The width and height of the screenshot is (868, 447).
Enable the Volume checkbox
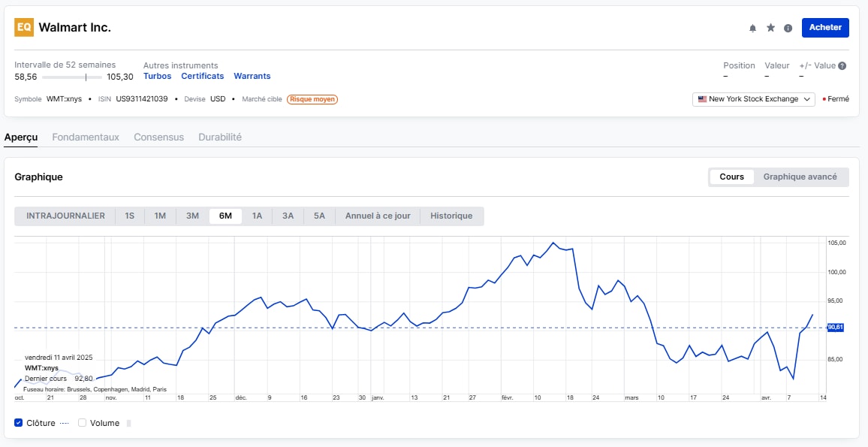[x=83, y=423]
